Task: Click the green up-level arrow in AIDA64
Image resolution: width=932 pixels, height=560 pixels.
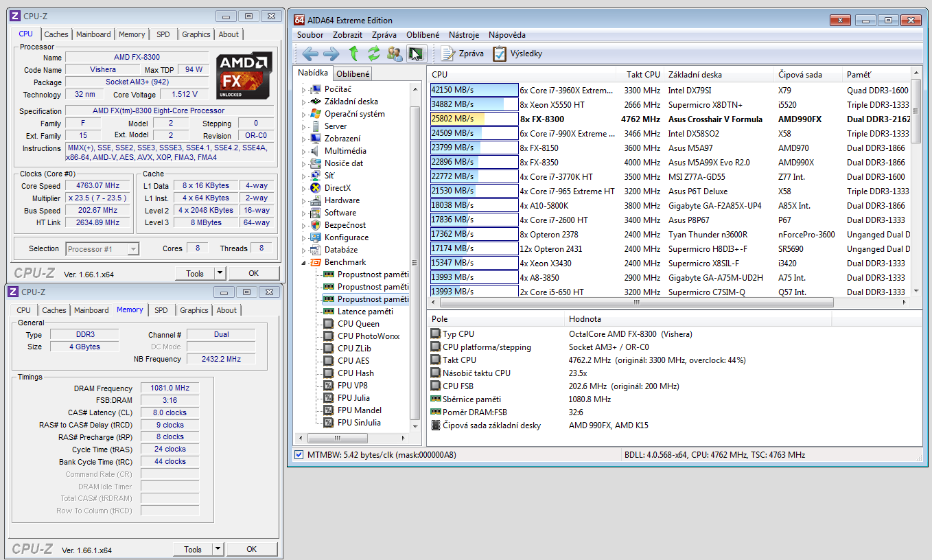Action: (x=353, y=54)
